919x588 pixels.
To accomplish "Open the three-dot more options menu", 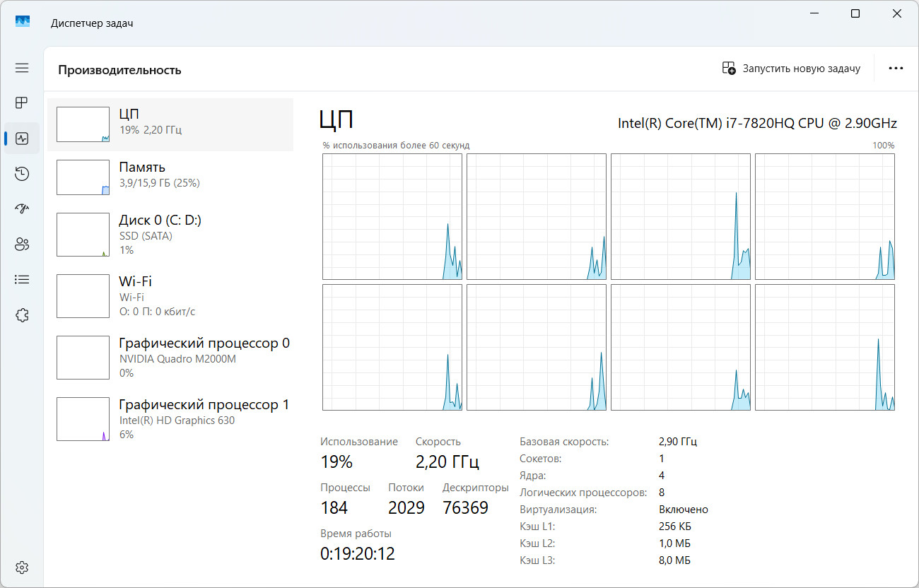I will coord(896,69).
